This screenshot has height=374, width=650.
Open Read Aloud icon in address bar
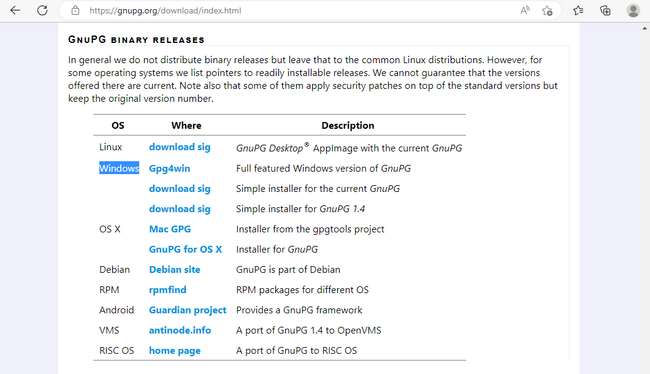point(525,10)
